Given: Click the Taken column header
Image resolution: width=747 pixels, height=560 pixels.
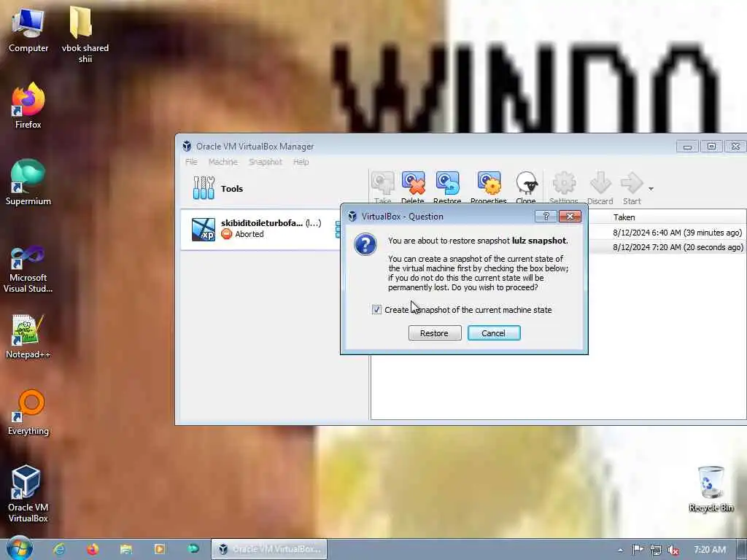Looking at the screenshot, I should coord(624,217).
